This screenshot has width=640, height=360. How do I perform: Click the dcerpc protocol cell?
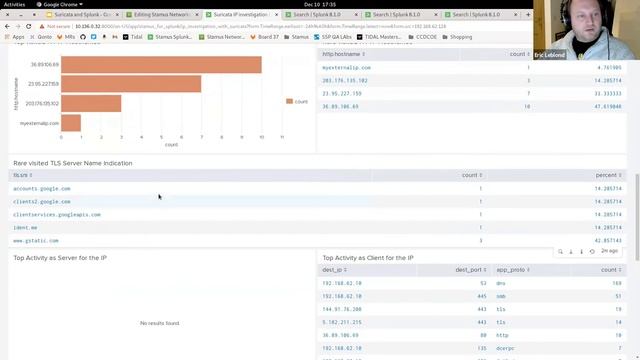point(505,349)
